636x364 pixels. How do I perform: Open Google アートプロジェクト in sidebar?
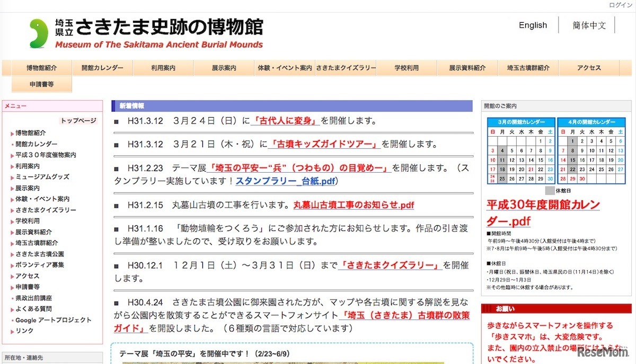pyautogui.click(x=53, y=320)
